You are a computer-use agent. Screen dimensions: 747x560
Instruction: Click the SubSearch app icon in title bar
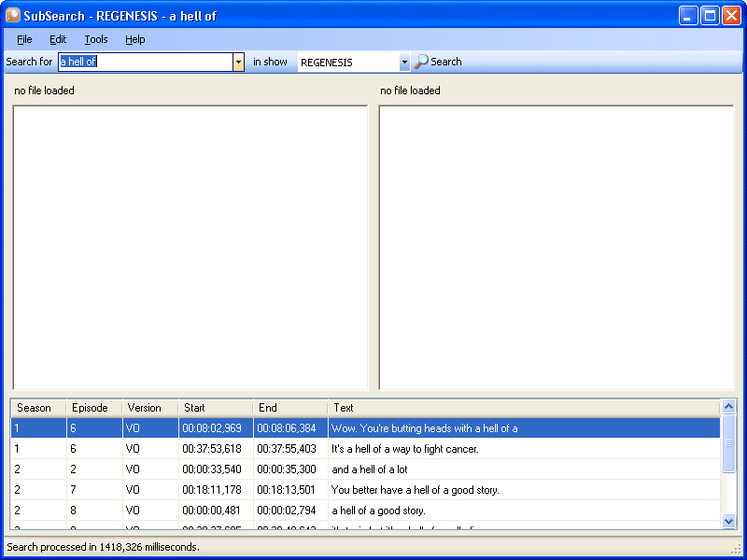coord(13,16)
